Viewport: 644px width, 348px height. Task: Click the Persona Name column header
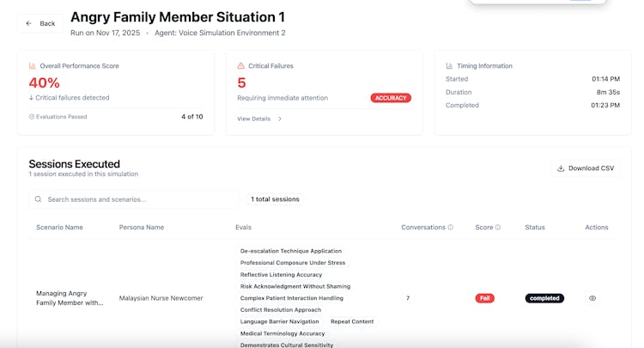tap(141, 228)
